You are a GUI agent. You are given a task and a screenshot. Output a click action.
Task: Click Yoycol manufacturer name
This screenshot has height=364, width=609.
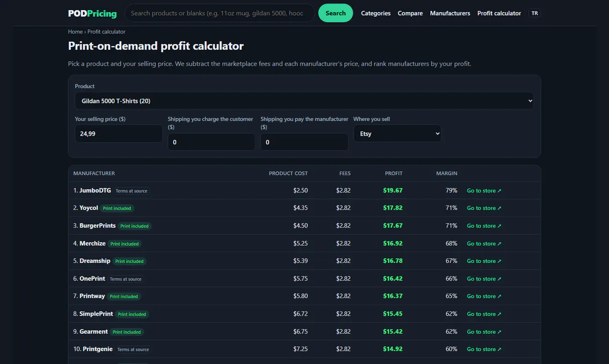(89, 208)
